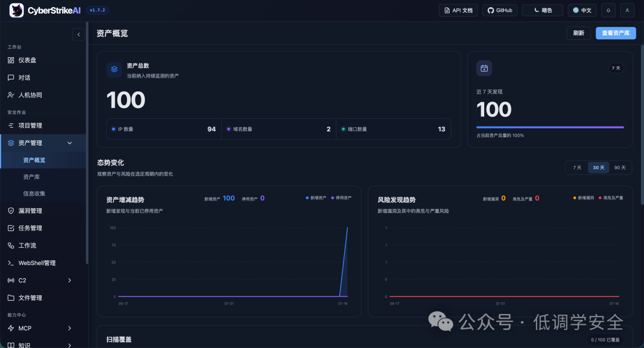Click the 7 天 badge on discovery card
The image size is (644, 348).
(616, 68)
